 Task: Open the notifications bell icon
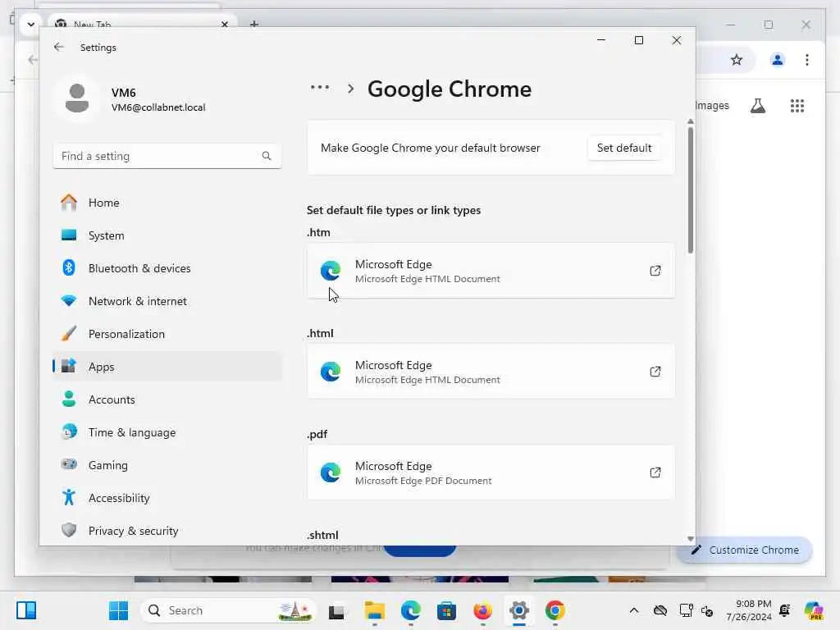tap(784, 610)
